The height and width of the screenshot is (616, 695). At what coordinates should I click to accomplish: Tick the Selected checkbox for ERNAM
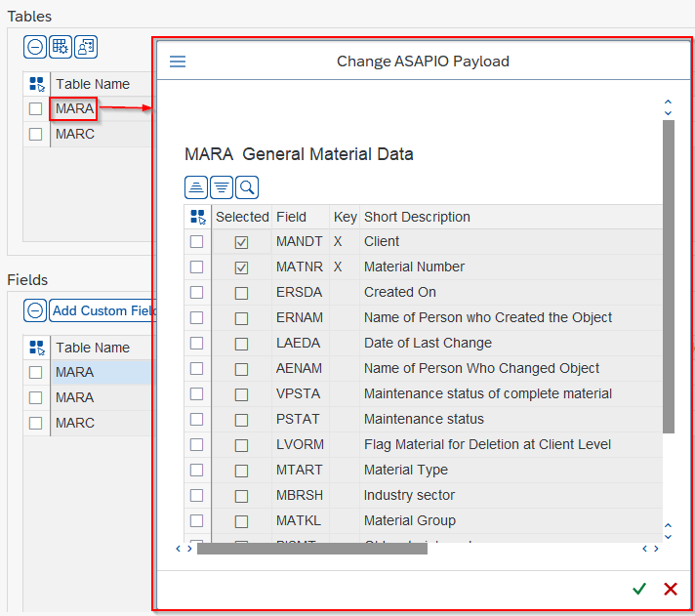point(241,318)
